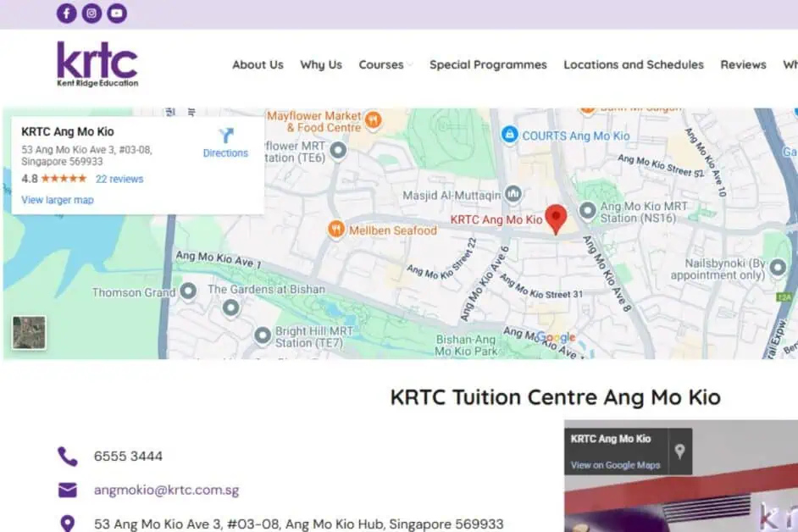Viewport: 798px width, 532px height.
Task: Open the angmokio@krtc.com.sg email link
Action: (x=166, y=490)
